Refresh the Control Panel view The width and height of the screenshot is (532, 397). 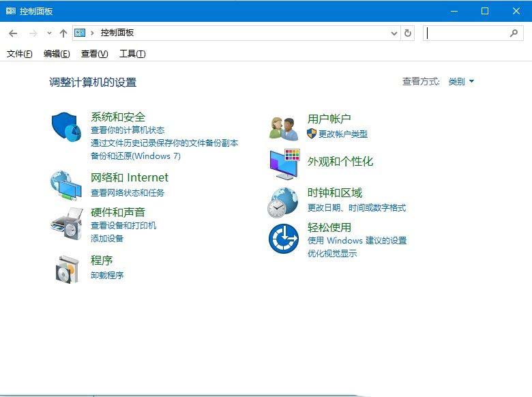coord(408,33)
